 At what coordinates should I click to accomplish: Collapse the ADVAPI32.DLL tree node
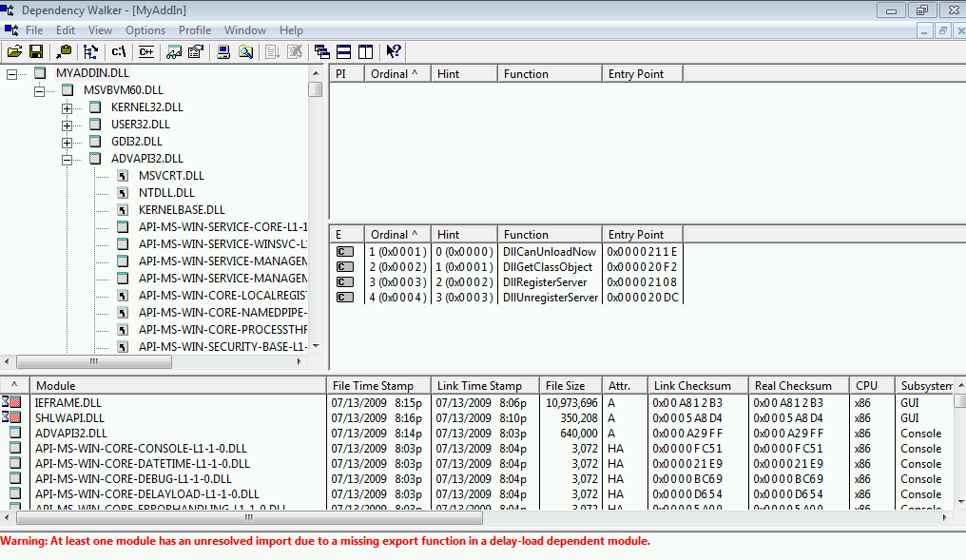coord(68,160)
